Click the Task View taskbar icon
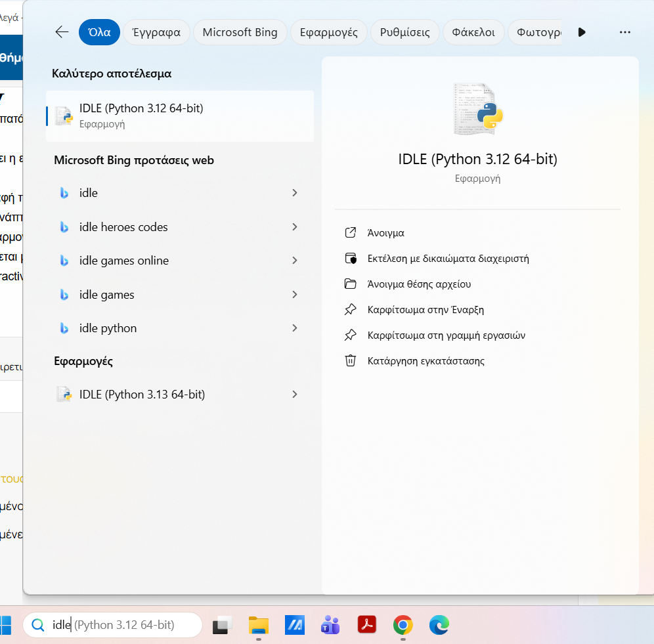This screenshot has width=654, height=644. coord(223,625)
